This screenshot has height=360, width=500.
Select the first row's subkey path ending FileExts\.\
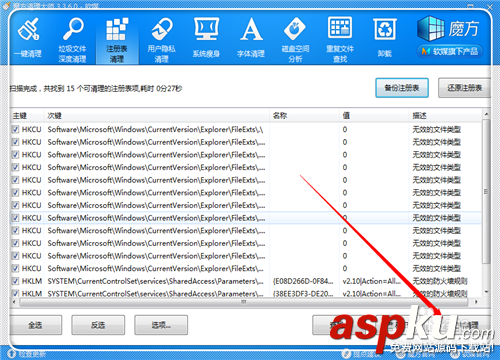coord(155,129)
